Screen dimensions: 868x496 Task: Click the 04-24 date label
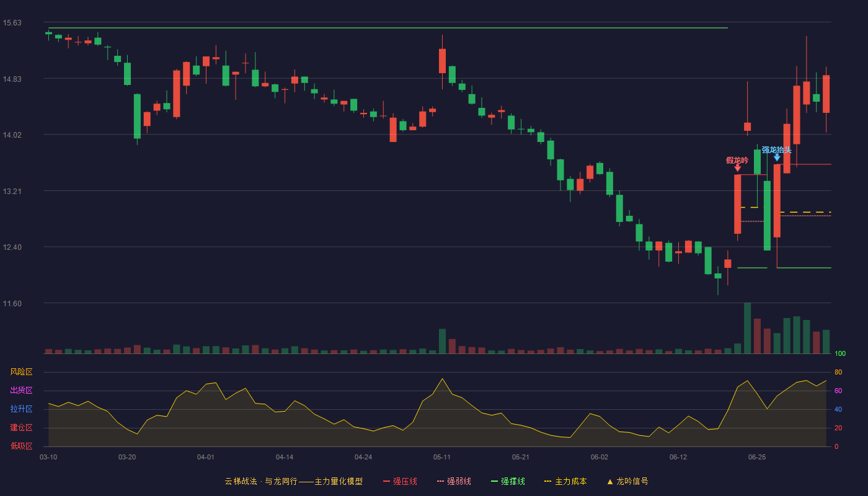(363, 457)
